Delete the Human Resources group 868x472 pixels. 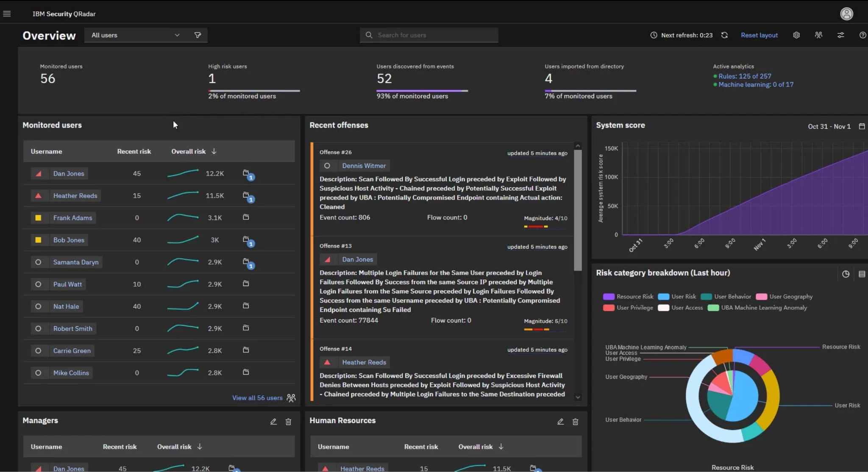click(575, 422)
